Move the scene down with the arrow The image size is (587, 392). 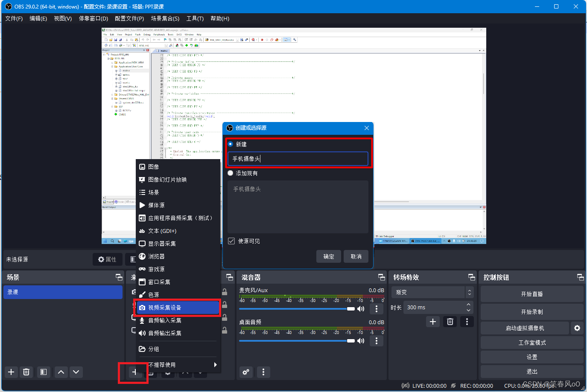pyautogui.click(x=76, y=372)
